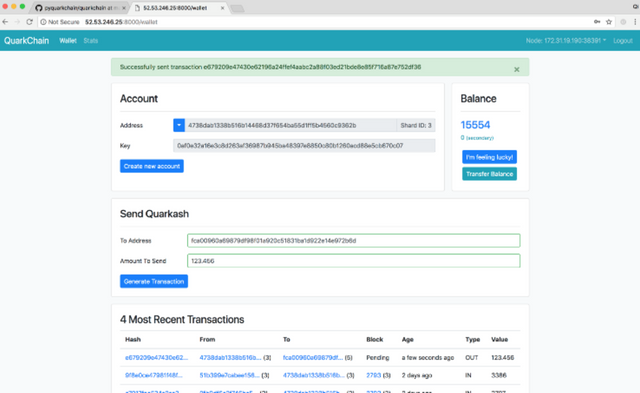The width and height of the screenshot is (640, 393).
Task: Open From address 51b399e7 link
Action: coord(229,375)
